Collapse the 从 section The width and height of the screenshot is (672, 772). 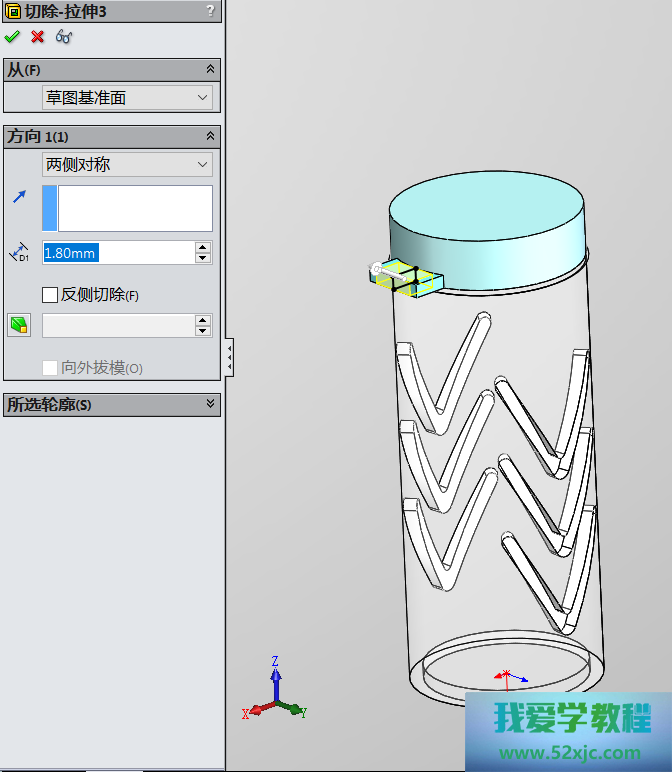pyautogui.click(x=210, y=69)
